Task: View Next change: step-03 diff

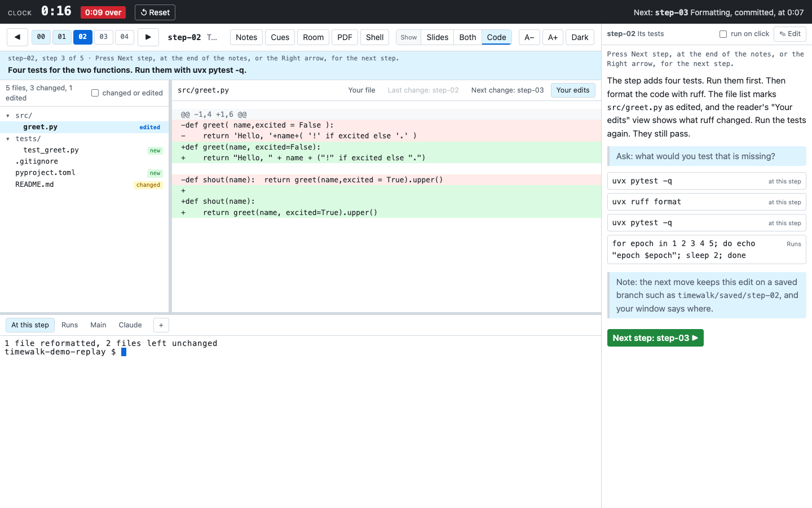Action: [507, 90]
